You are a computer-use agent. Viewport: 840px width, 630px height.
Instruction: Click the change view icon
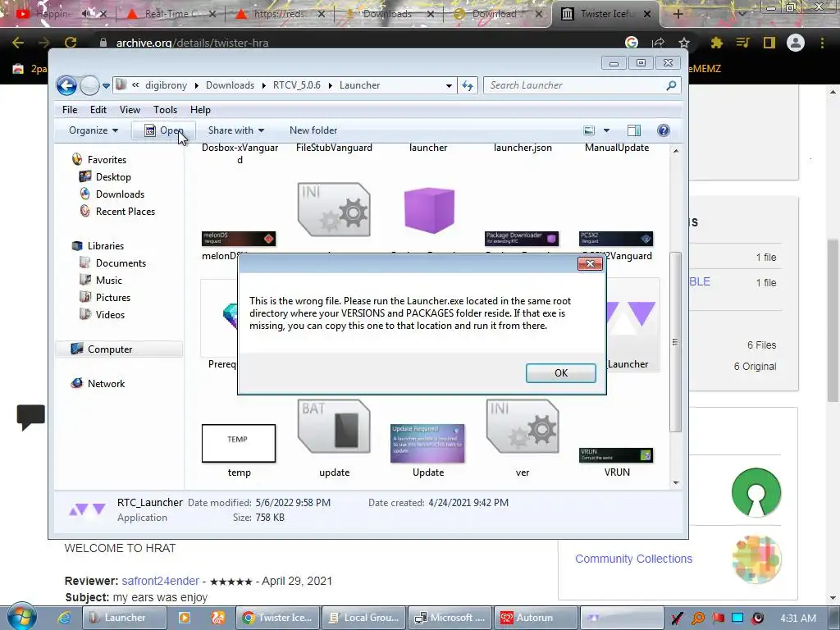pyautogui.click(x=589, y=130)
